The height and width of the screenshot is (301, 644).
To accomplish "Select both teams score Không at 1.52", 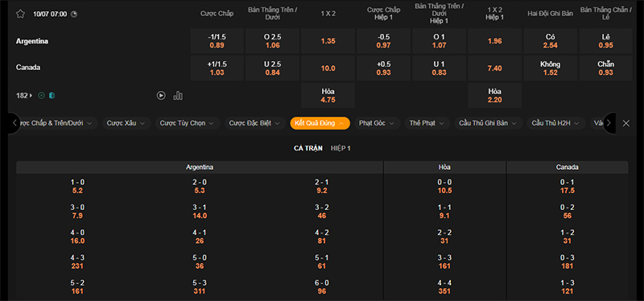I will click(551, 68).
